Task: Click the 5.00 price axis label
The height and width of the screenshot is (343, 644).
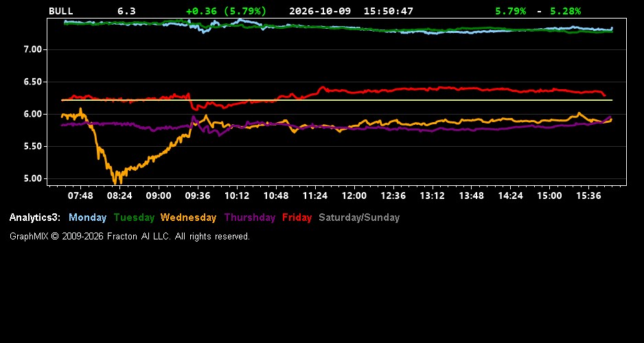Action: (33, 178)
